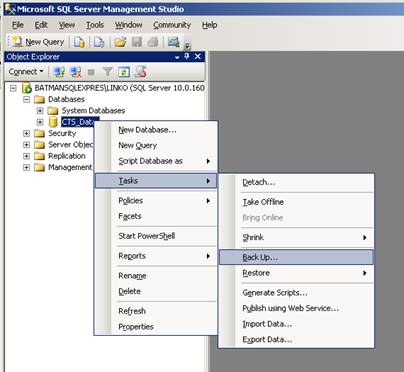Expand the System Databases node
Image resolution: width=404 pixels, height=372 pixels.
pos(40,111)
